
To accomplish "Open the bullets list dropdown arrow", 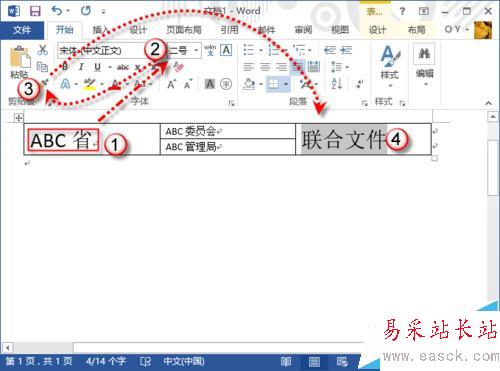I will [x=261, y=50].
